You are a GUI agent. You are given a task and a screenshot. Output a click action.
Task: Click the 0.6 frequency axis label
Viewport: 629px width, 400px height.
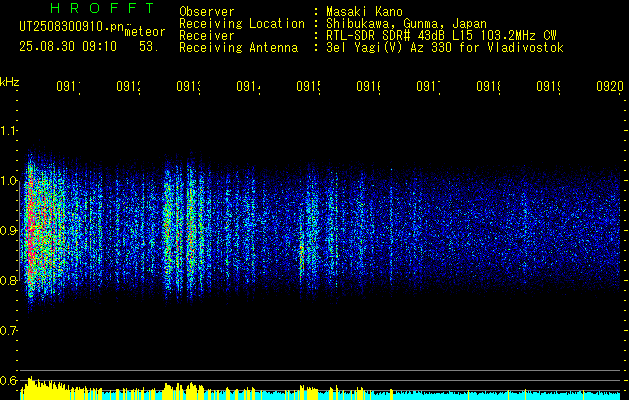(x=8, y=380)
